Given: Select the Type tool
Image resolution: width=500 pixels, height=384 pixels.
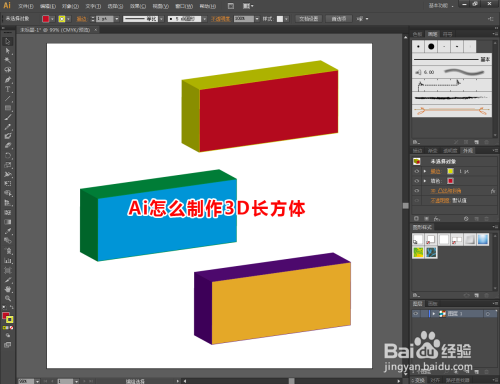Looking at the screenshot, I should 8,89.
